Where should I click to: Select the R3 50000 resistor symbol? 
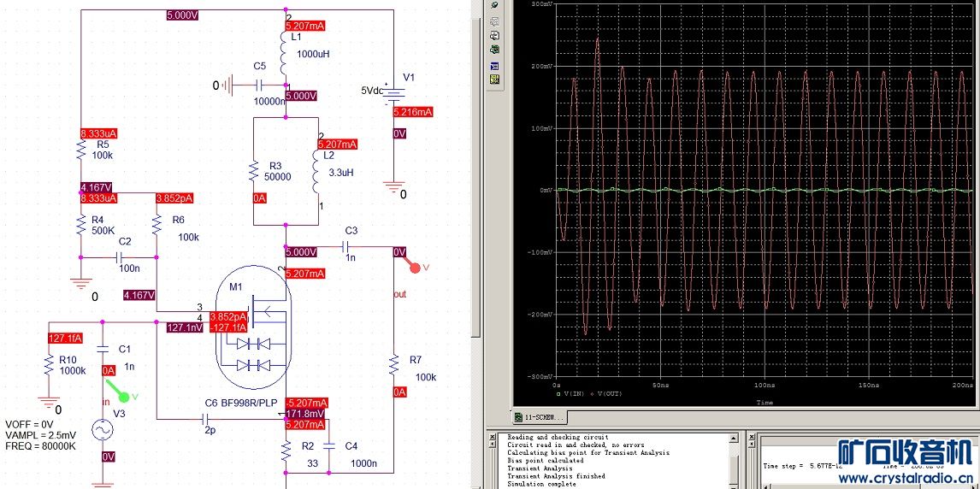click(x=254, y=172)
